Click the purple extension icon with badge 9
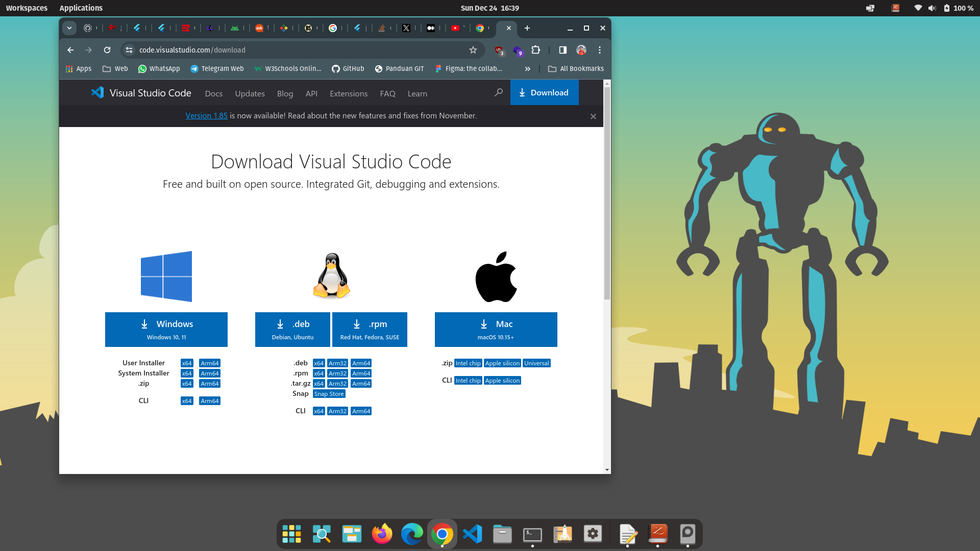Image resolution: width=980 pixels, height=551 pixels. tap(518, 51)
